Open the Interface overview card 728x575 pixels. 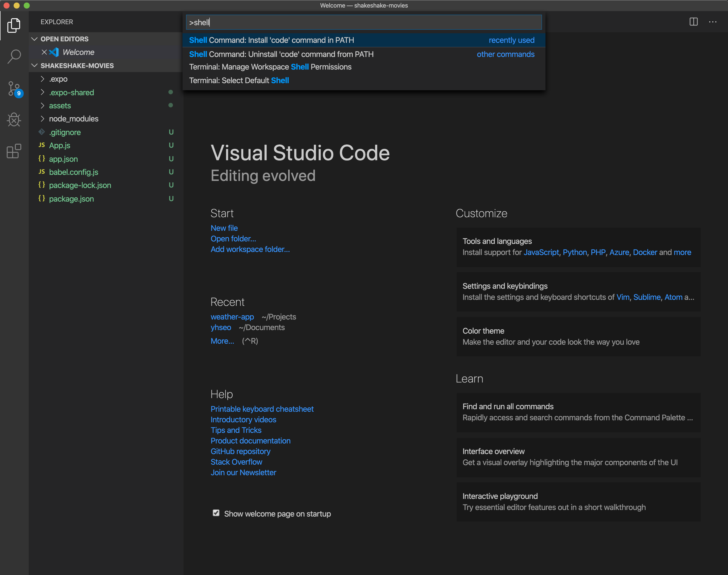579,457
